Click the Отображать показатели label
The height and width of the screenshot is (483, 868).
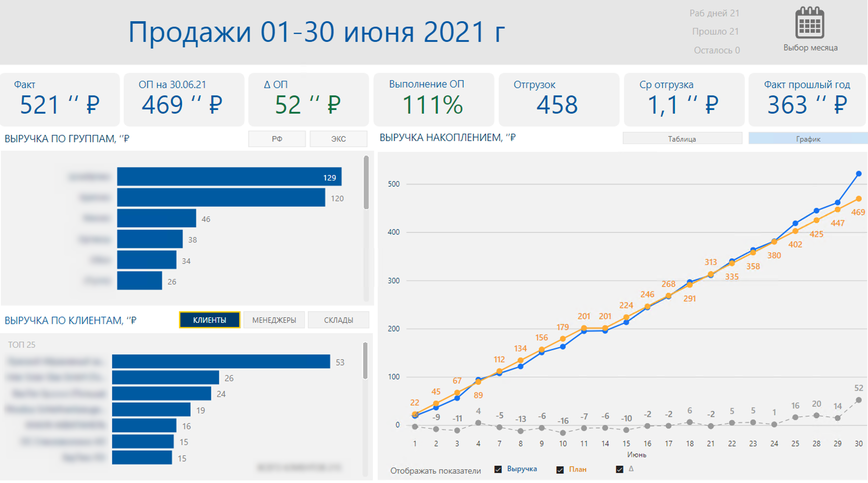pos(436,471)
